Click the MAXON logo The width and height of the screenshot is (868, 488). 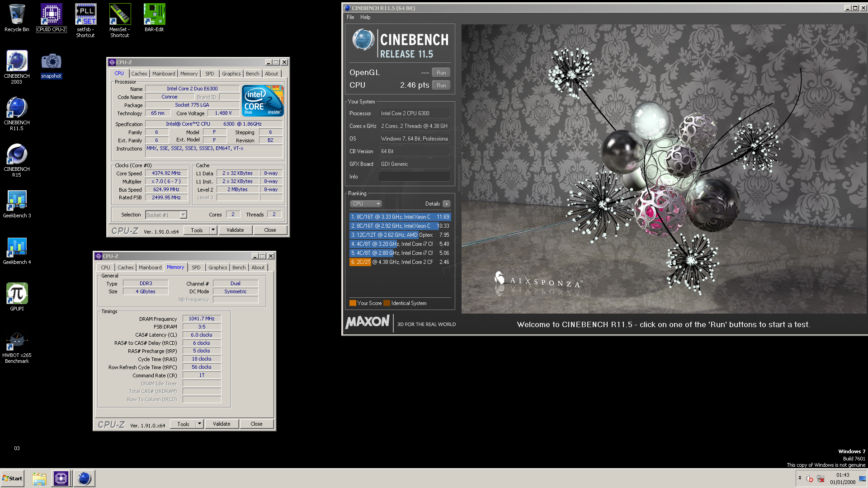pyautogui.click(x=368, y=322)
